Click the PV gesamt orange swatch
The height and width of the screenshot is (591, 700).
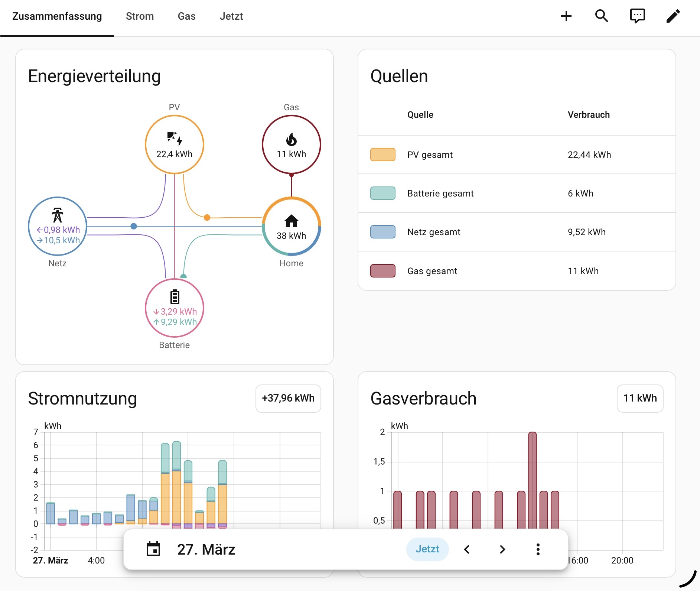click(x=382, y=155)
